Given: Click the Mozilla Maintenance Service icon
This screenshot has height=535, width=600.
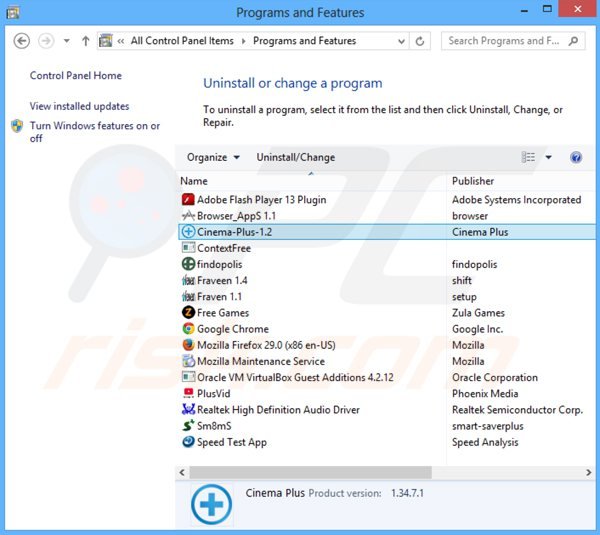Looking at the screenshot, I should click(x=188, y=361).
